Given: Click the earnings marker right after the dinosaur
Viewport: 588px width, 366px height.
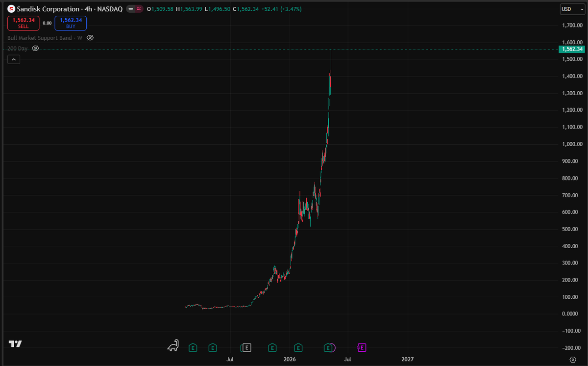Looking at the screenshot, I should pos(193,348).
